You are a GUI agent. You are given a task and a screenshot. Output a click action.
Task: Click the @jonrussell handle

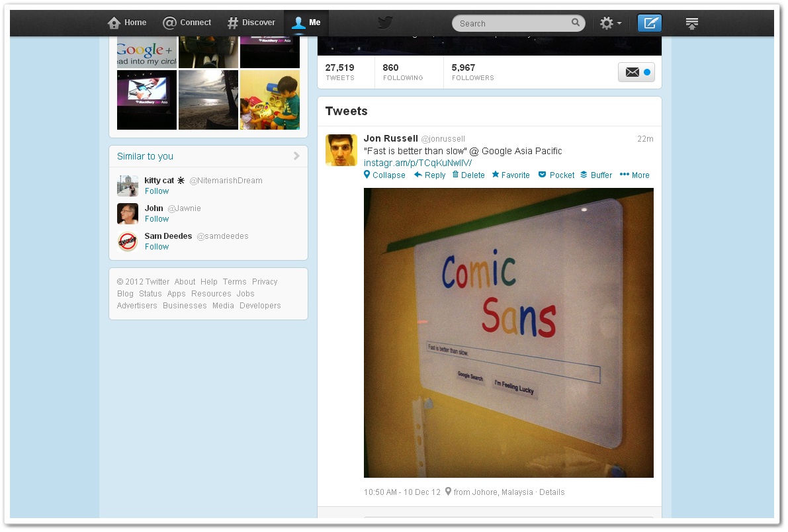443,139
